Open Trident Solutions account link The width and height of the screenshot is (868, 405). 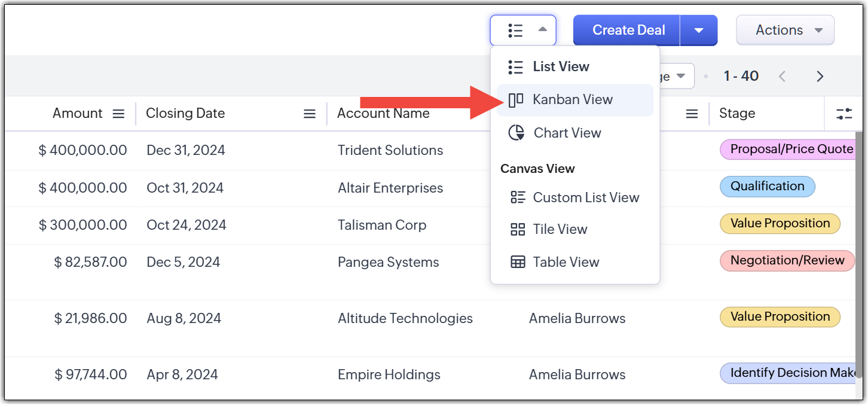(390, 151)
